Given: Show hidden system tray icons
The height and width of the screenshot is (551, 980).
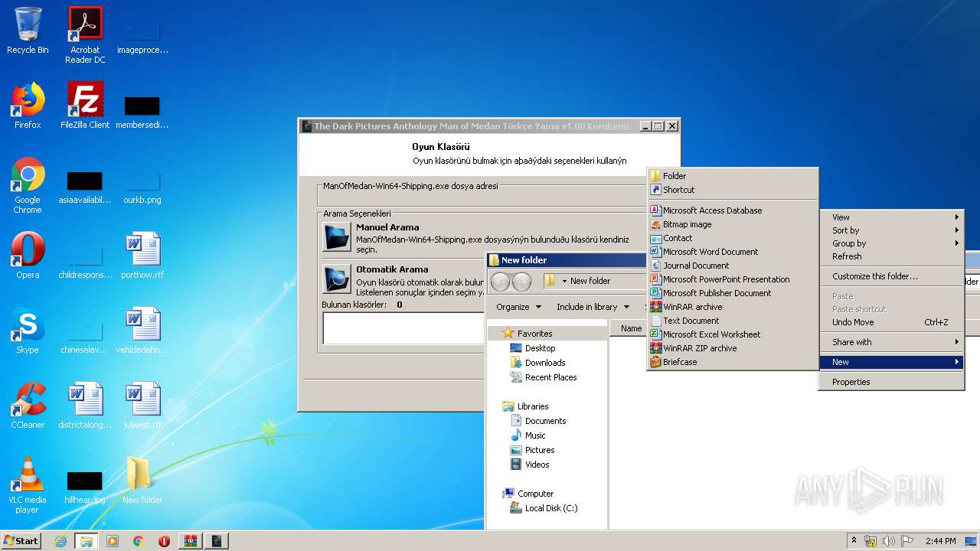Looking at the screenshot, I should [x=854, y=540].
